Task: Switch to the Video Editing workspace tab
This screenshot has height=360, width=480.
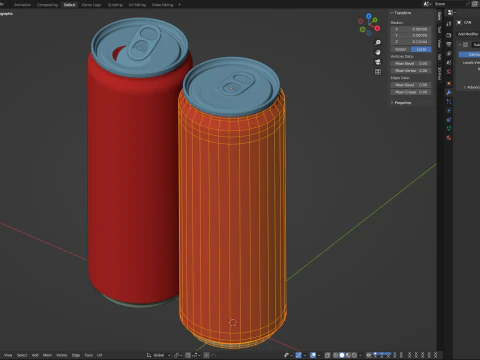Action: tap(162, 5)
